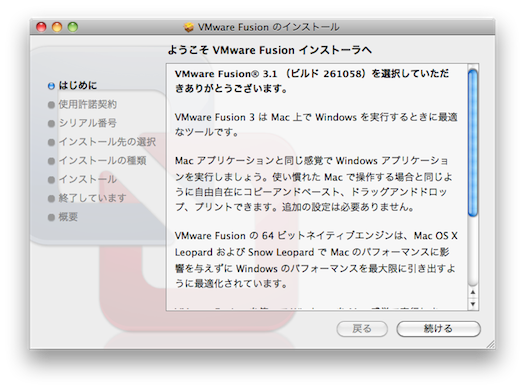Viewport: 525px width, 390px height.
Task: Click the 続ける button
Action: (x=439, y=329)
